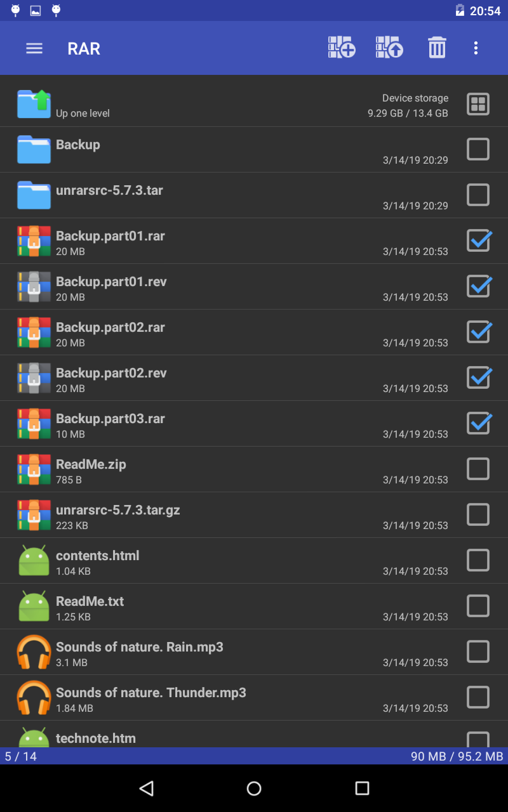Image resolution: width=508 pixels, height=812 pixels.
Task: Uncheck the Backup.part01.rar checkbox
Action: (x=478, y=241)
